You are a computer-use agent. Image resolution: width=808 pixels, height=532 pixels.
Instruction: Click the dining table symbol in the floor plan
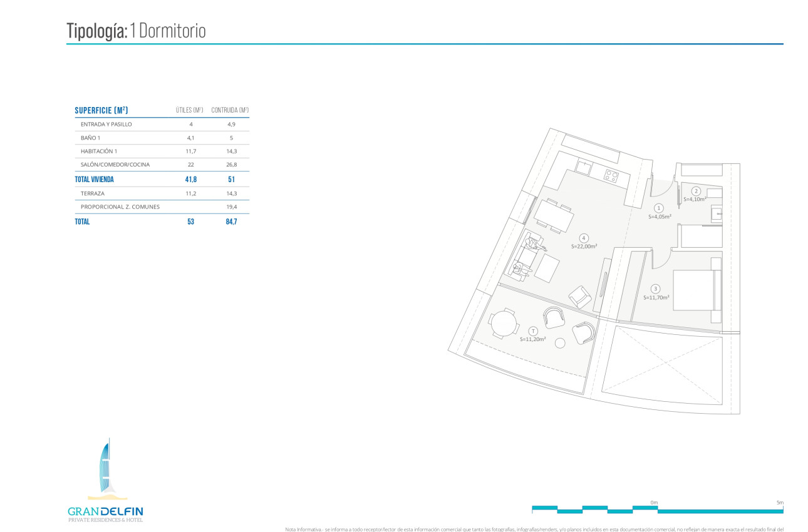pos(554,217)
